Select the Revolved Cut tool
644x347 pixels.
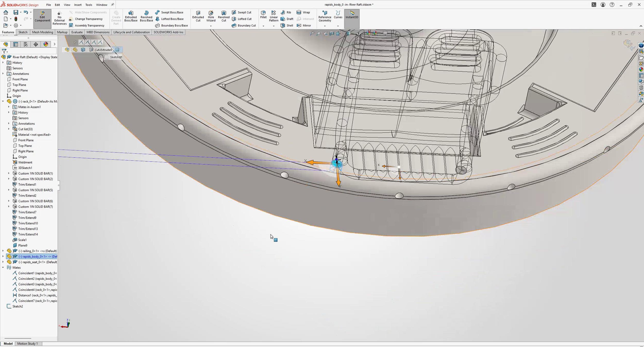223,17
